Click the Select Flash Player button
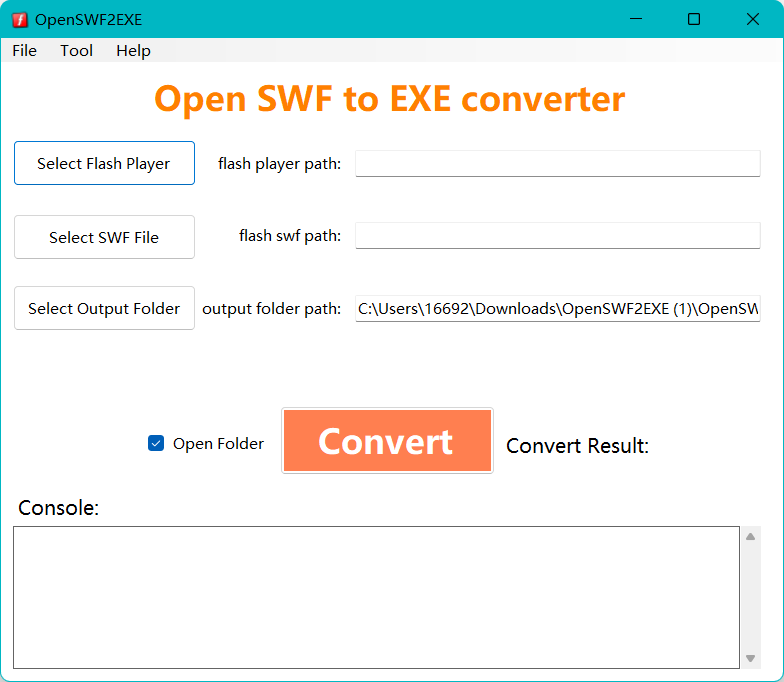The height and width of the screenshot is (682, 784). pos(104,163)
